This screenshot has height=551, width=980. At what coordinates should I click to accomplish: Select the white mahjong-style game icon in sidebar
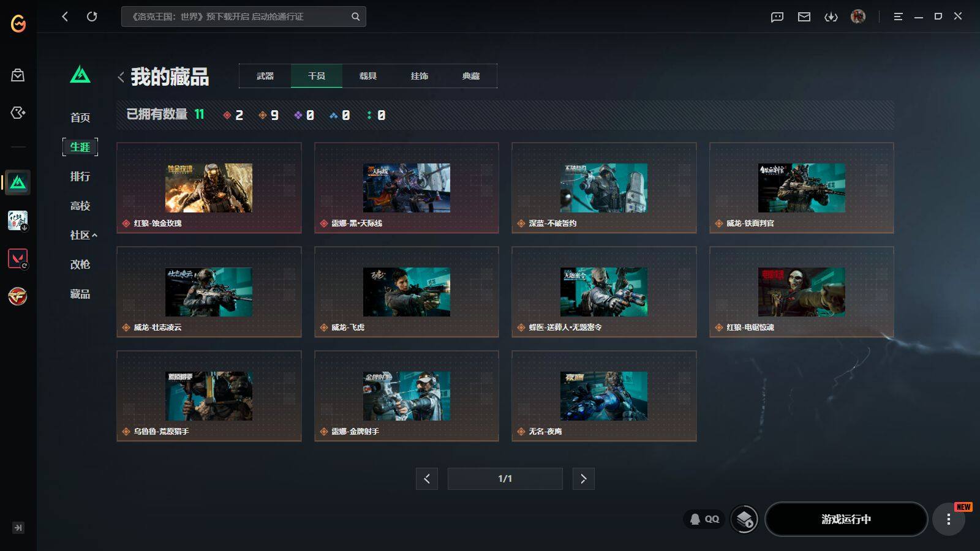click(x=18, y=220)
